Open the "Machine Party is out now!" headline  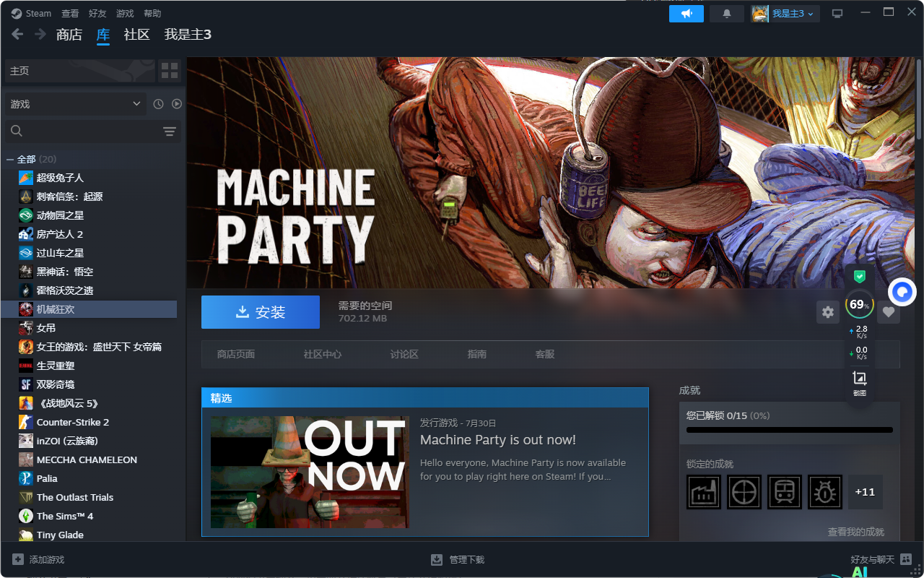point(498,440)
